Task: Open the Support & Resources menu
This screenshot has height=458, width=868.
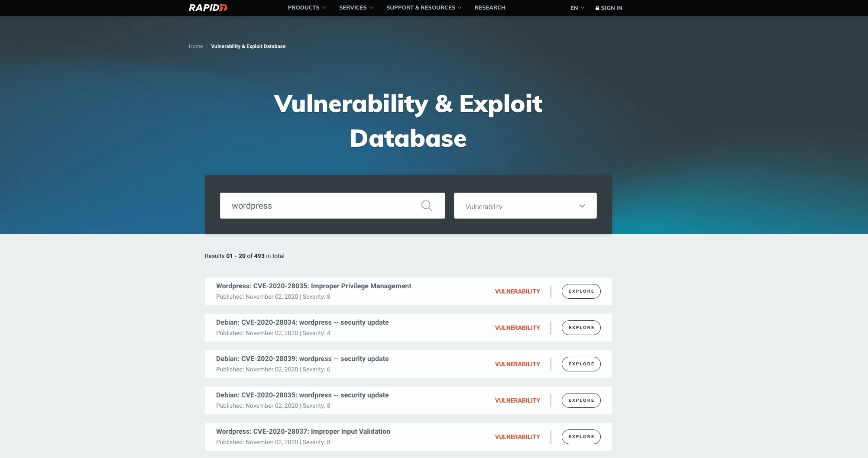Action: pyautogui.click(x=424, y=8)
